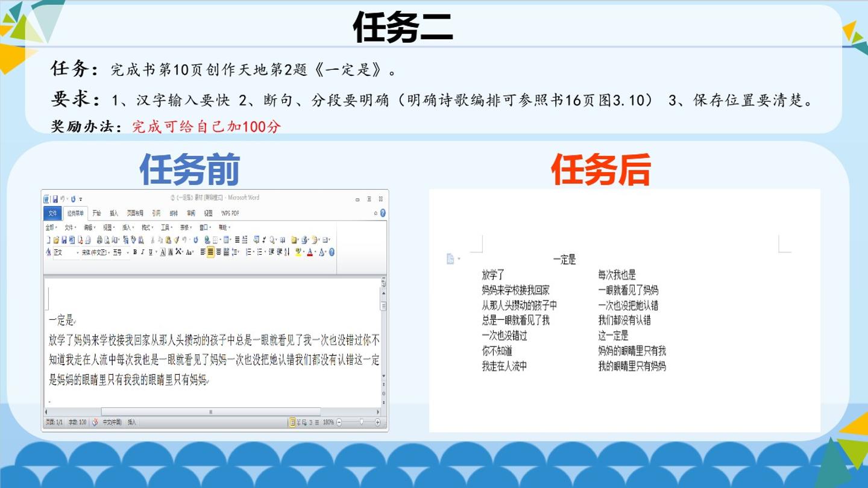Toggle the 插入 insert mode in status bar
The height and width of the screenshot is (488, 868).
pos(132,422)
